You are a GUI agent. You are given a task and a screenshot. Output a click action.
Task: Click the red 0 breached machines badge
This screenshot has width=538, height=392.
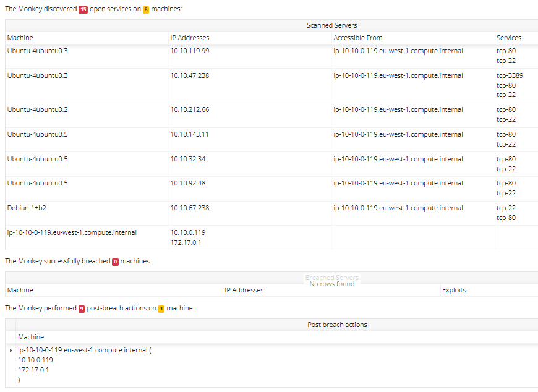coord(115,262)
